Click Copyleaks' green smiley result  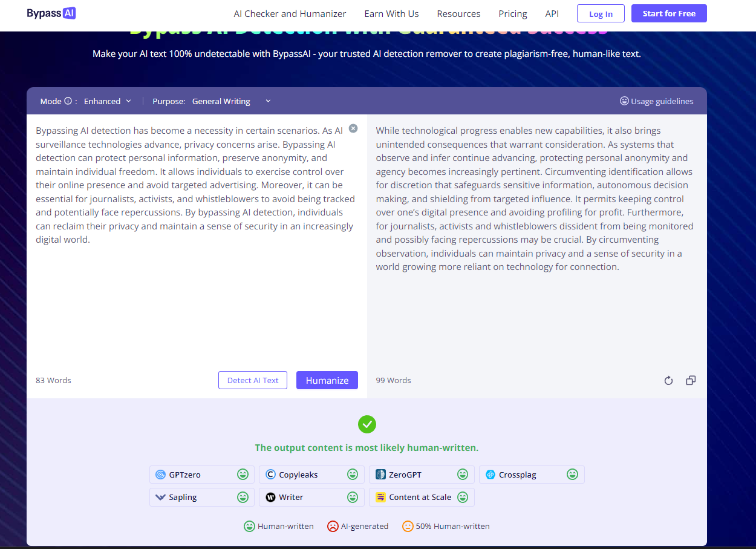pos(353,475)
